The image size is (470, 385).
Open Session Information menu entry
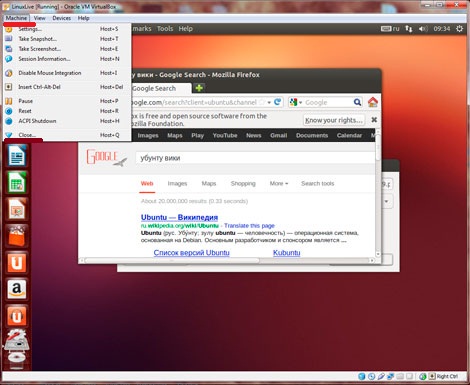click(67, 59)
